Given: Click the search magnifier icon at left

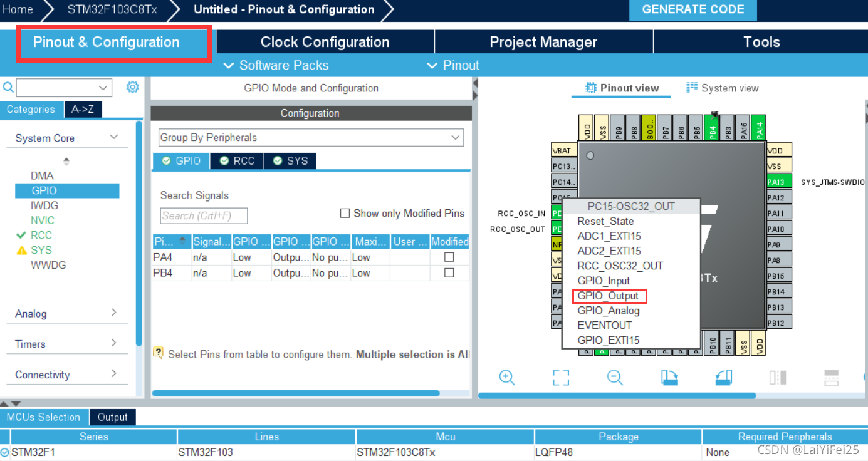Looking at the screenshot, I should point(8,87).
